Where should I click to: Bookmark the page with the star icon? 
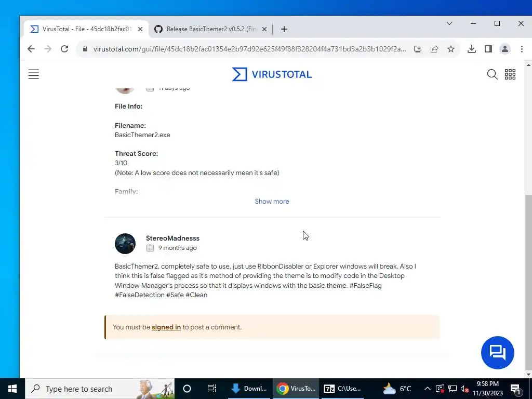(451, 49)
